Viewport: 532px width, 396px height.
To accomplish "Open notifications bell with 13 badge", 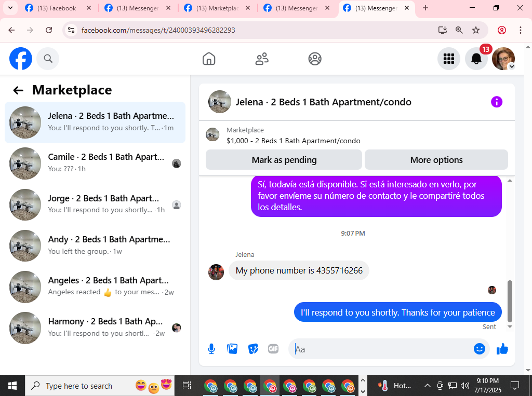I will pos(476,59).
